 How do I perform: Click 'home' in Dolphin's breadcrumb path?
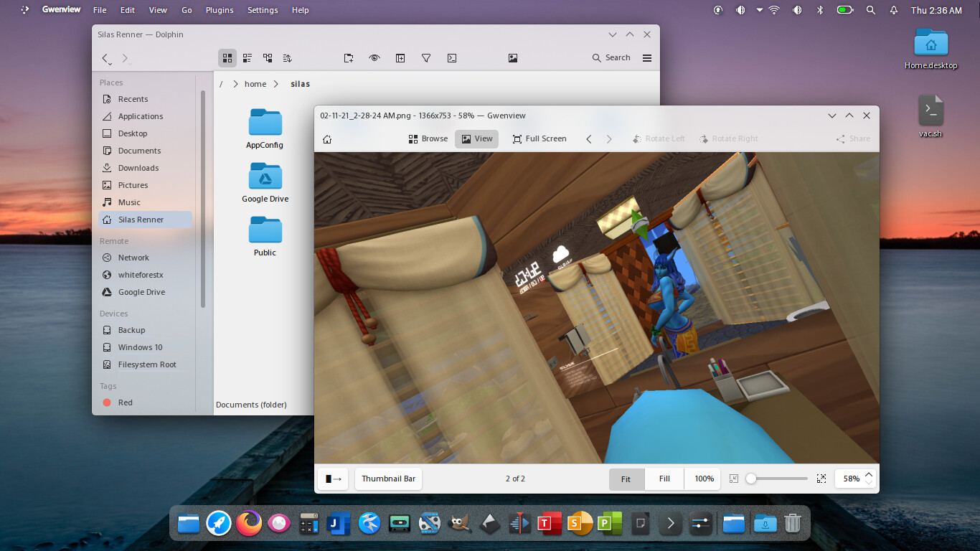255,84
